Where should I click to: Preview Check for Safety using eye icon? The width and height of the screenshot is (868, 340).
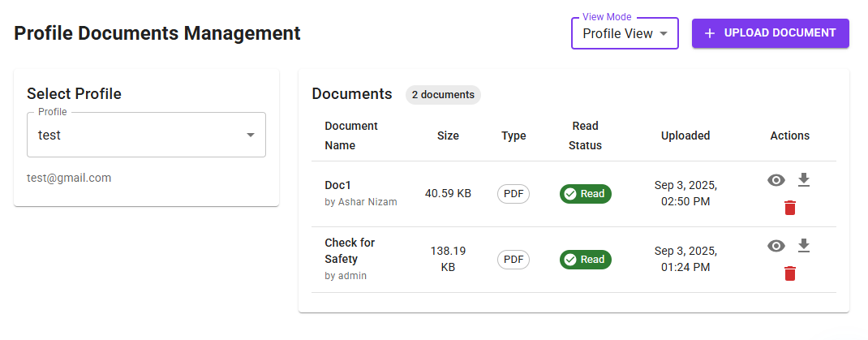776,246
